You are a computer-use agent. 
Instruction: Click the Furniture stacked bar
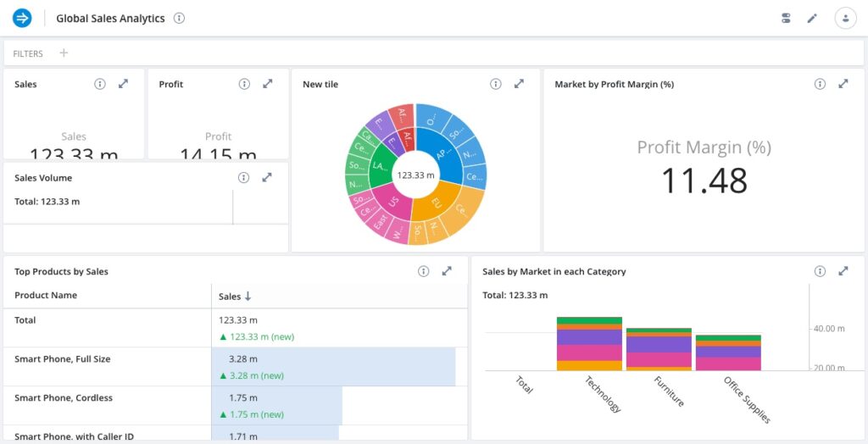(659, 349)
